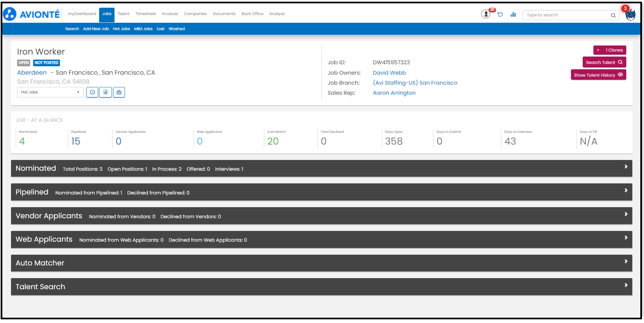644x323 pixels.
Task: Click the Auto Match count 20
Action: point(273,141)
